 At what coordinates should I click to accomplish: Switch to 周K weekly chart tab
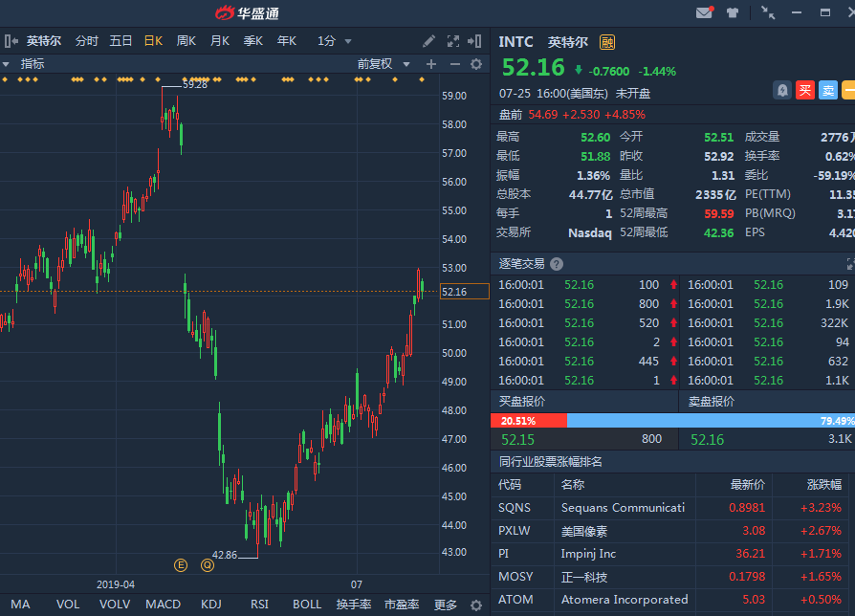click(x=186, y=41)
